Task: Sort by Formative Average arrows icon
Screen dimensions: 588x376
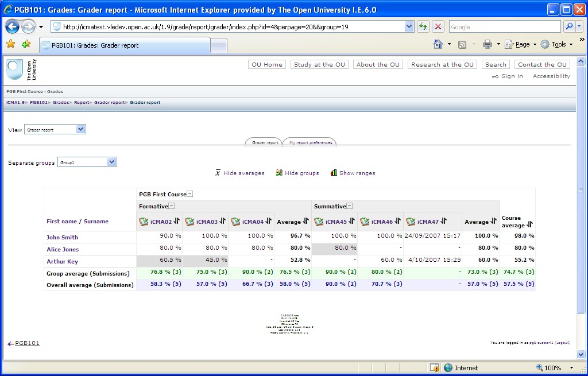Action: point(305,221)
